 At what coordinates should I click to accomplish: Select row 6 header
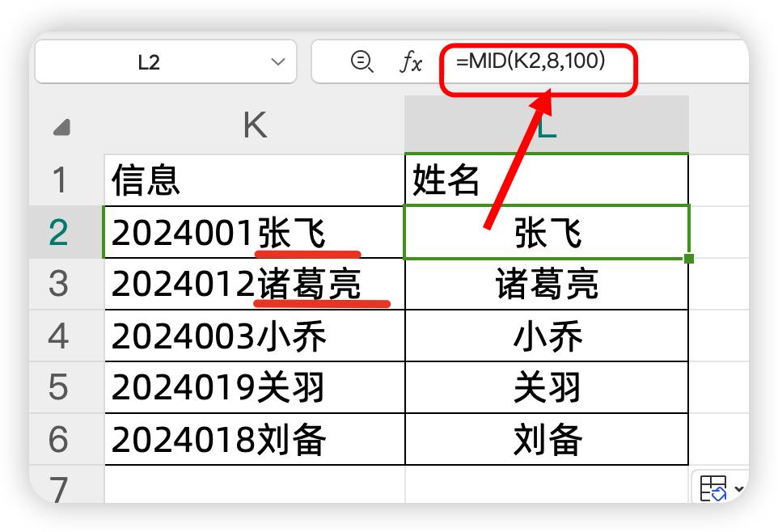[66, 439]
